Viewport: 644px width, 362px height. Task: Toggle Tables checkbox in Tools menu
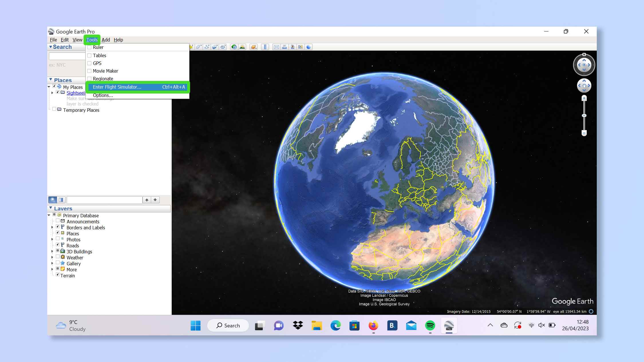[x=89, y=55]
